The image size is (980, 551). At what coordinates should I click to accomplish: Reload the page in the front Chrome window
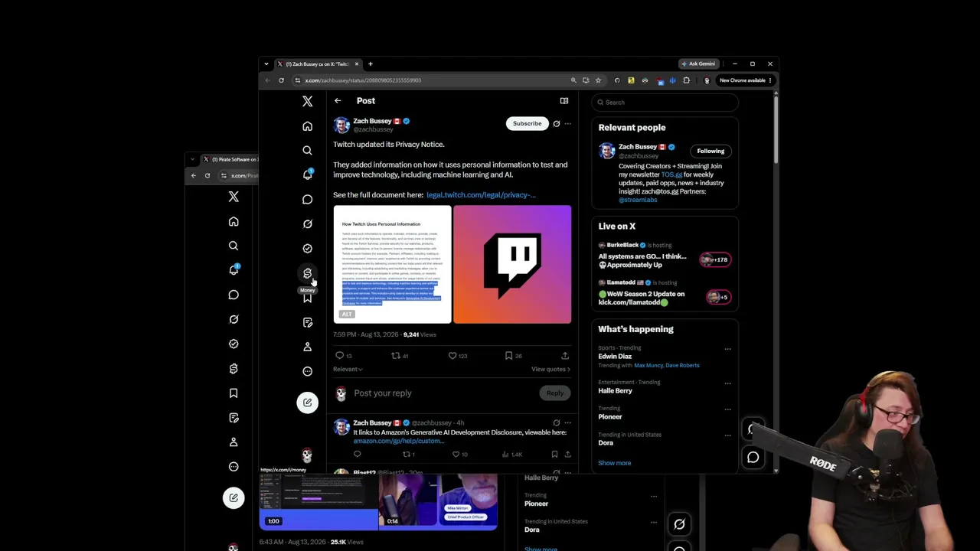(281, 80)
